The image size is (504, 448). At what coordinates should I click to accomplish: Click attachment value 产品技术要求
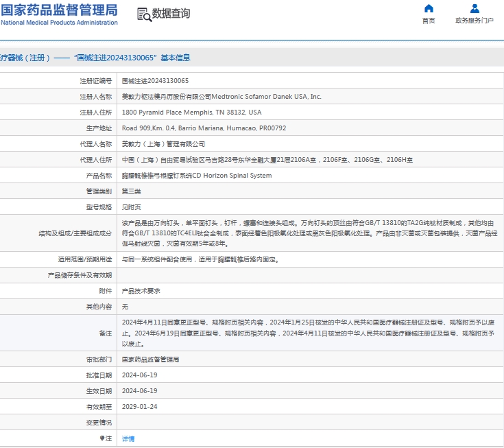[x=141, y=291]
